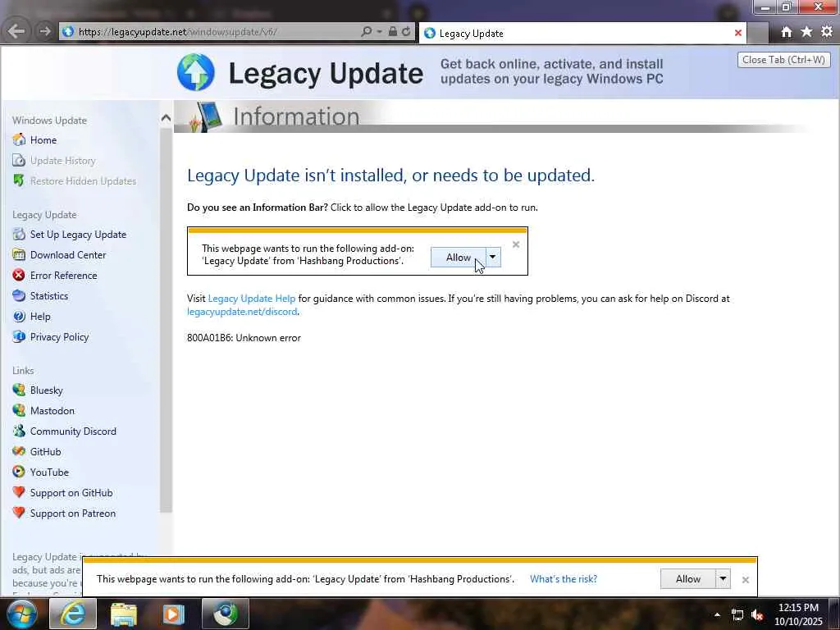Image resolution: width=840 pixels, height=630 pixels.
Task: Show hidden tray icons arrow
Action: click(x=717, y=614)
